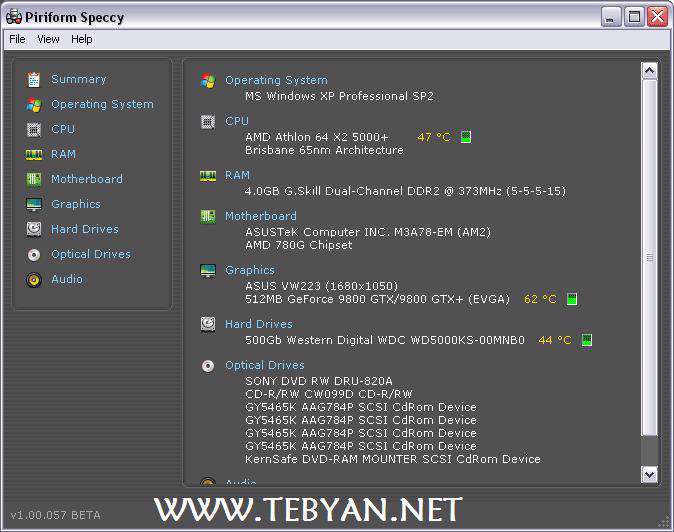Click the Motherboard icon in summary panel
This screenshot has height=532, width=674.
point(208,216)
